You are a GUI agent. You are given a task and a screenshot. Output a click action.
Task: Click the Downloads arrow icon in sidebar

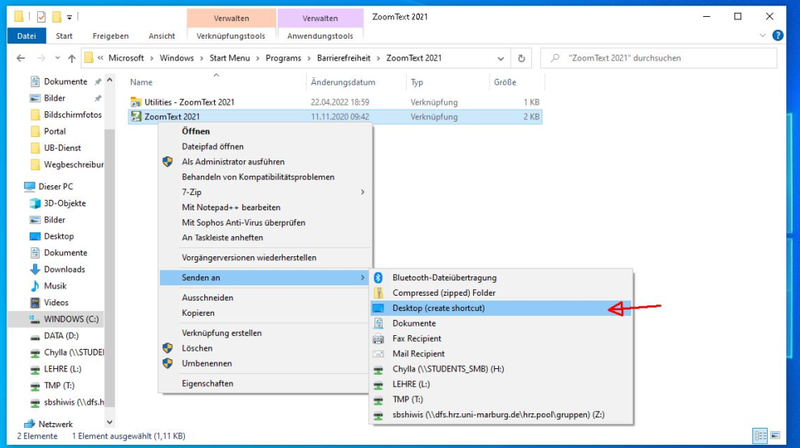(35, 269)
